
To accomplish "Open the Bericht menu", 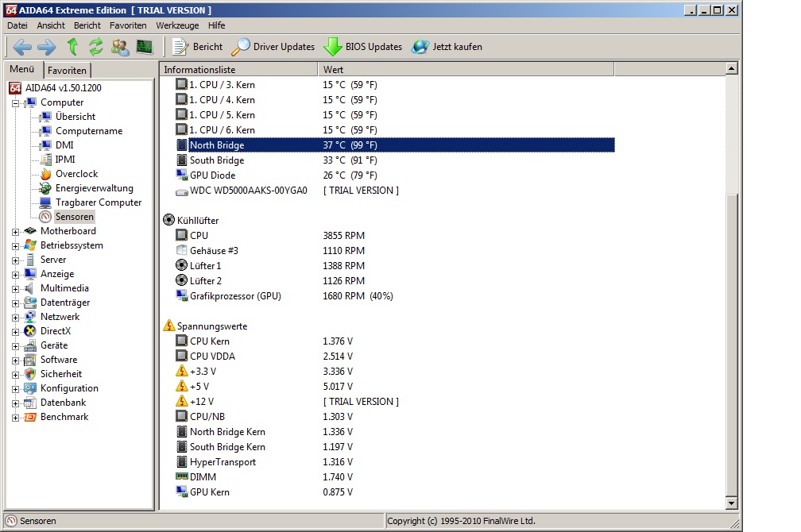I will pyautogui.click(x=87, y=25).
